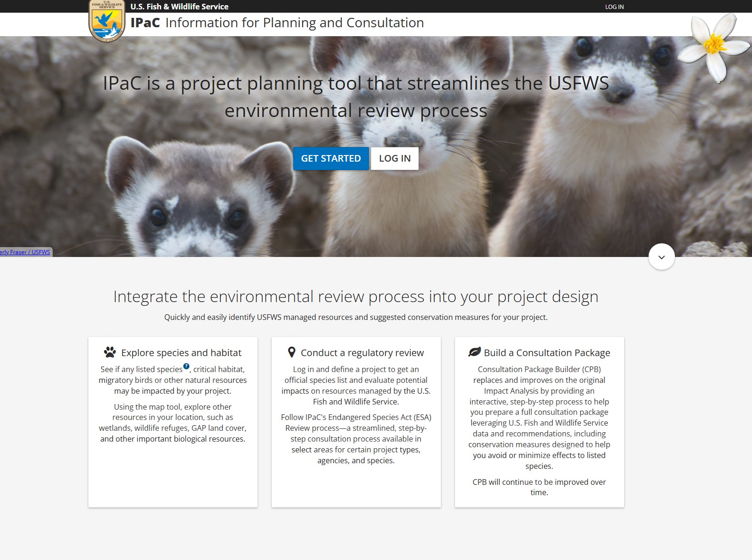Click the U.S. Fish & Wildlife Service header text
Image resolution: width=752 pixels, height=560 pixels.
[179, 7]
